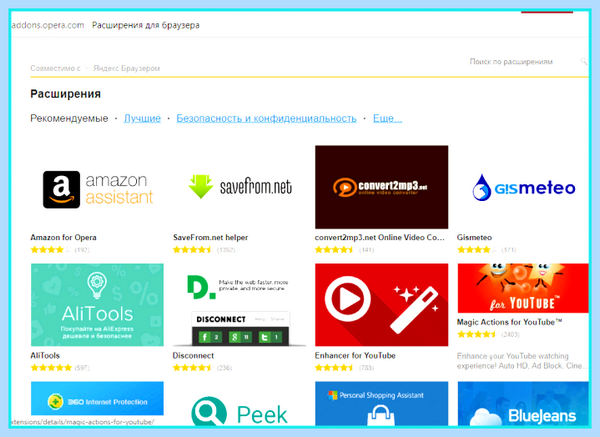Open the Gismeteo logo thumbnail
Screen dimensions: 600x437
(523, 187)
